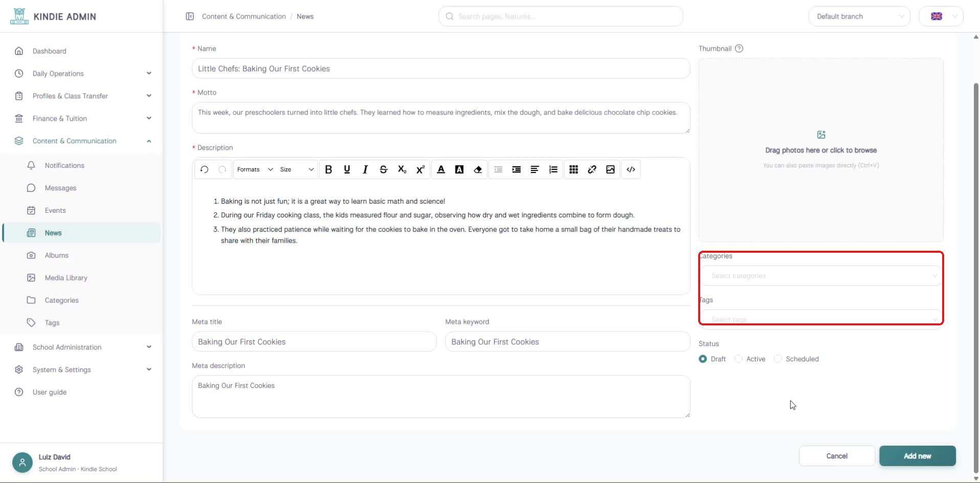The height and width of the screenshot is (483, 980).
Task: Apply underline formatting
Action: tap(347, 169)
